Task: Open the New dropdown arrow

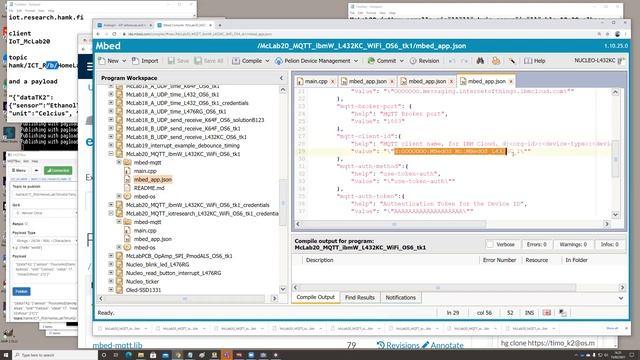Action: pos(124,61)
